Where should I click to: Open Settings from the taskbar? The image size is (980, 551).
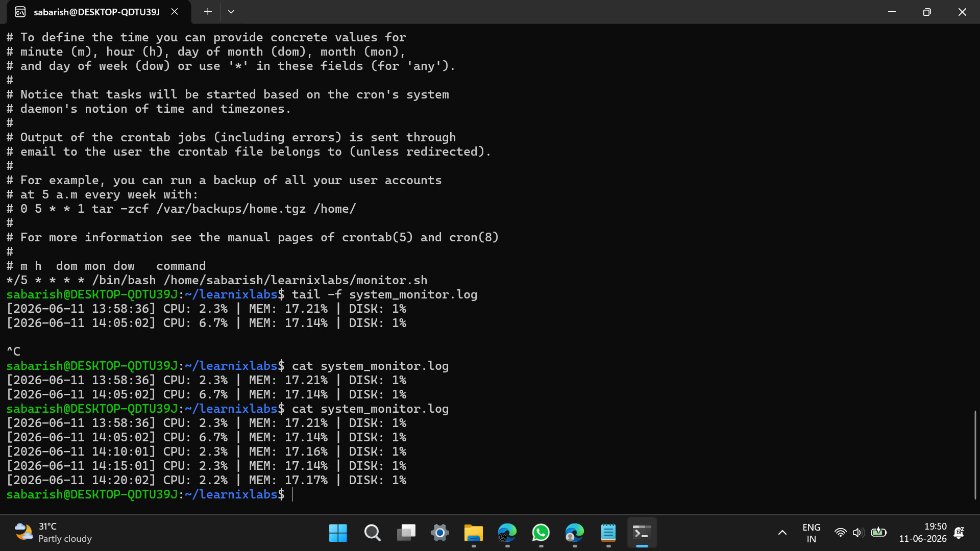click(x=439, y=533)
